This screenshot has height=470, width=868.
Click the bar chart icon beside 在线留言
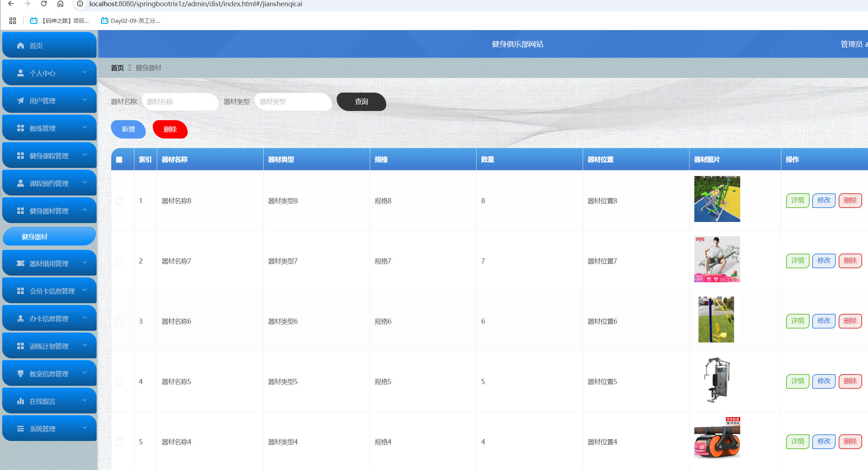click(21, 401)
